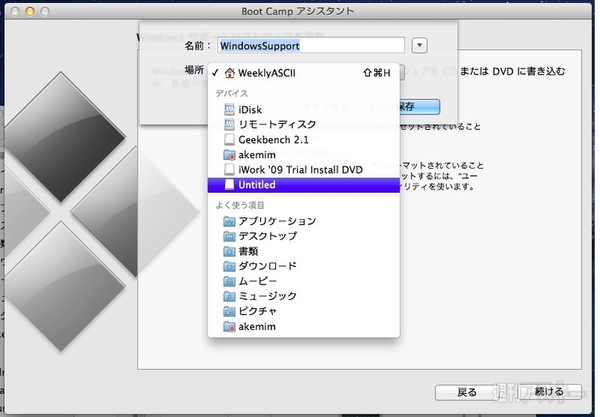Click the WeeklyASCII home icon
This screenshot has width=600, height=417.
tap(230, 73)
